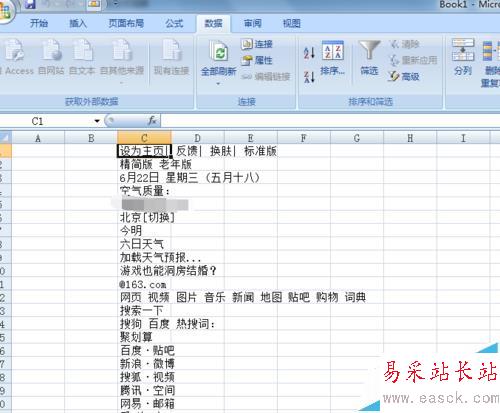
Task: Open the 公式 (Formulas) ribbon tab
Action: coord(174,23)
